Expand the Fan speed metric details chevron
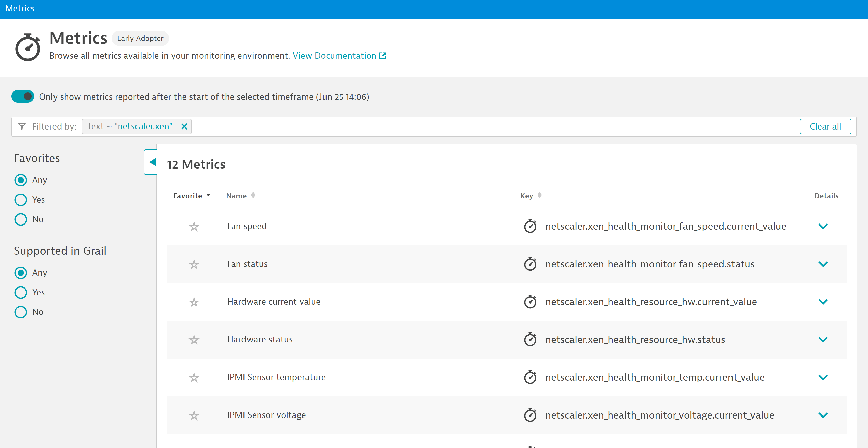The image size is (868, 448). click(x=823, y=226)
